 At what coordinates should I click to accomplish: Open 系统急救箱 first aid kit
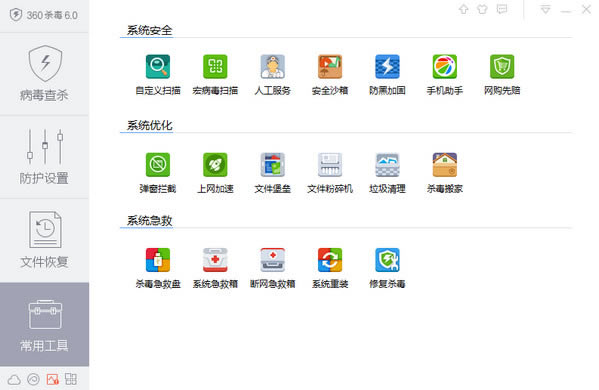point(215,260)
